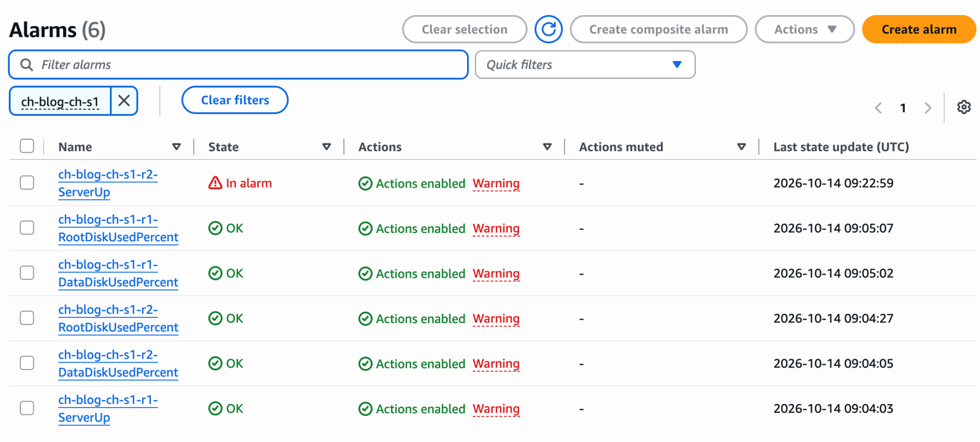
Task: Click Warning on r1-DataDiskUsedPercent row
Action: pyautogui.click(x=496, y=273)
